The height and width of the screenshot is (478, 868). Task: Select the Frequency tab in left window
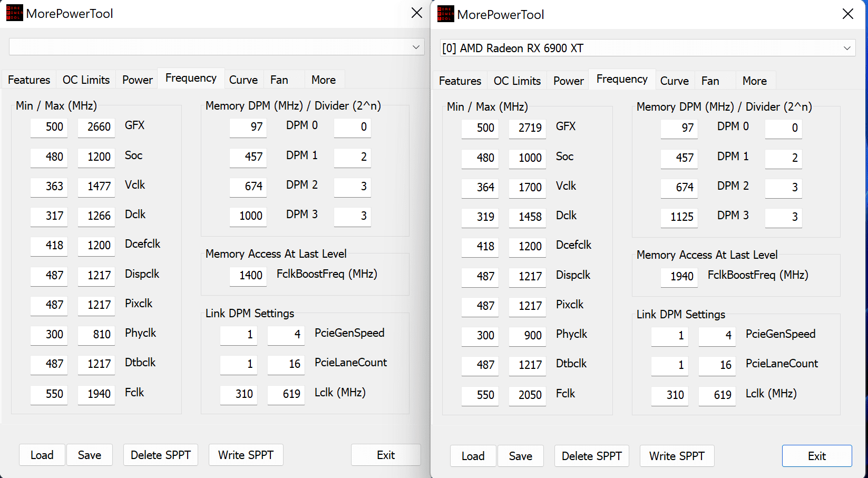[191, 78]
